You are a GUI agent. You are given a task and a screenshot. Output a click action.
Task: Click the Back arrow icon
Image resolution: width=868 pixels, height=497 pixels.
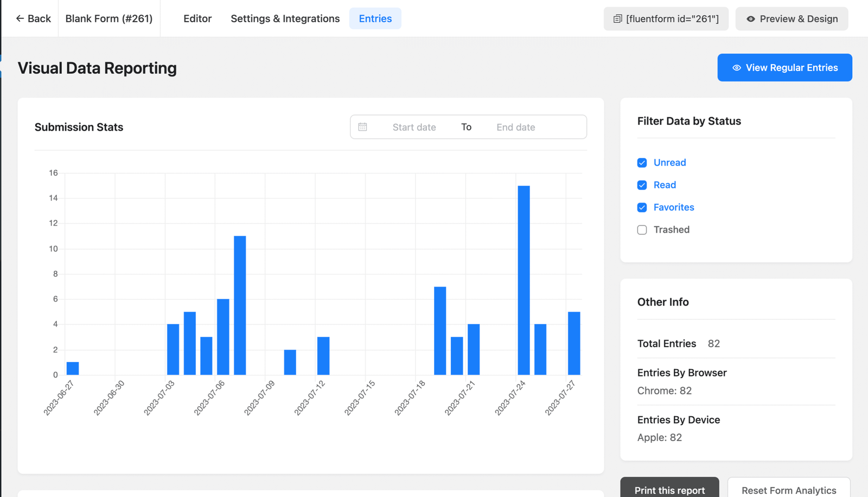(20, 18)
